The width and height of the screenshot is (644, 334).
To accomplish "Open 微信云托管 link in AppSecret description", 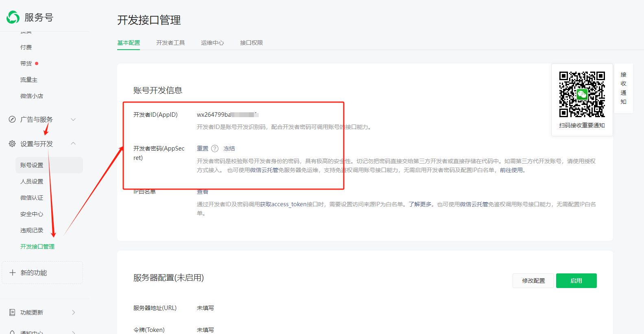I will 264,170.
